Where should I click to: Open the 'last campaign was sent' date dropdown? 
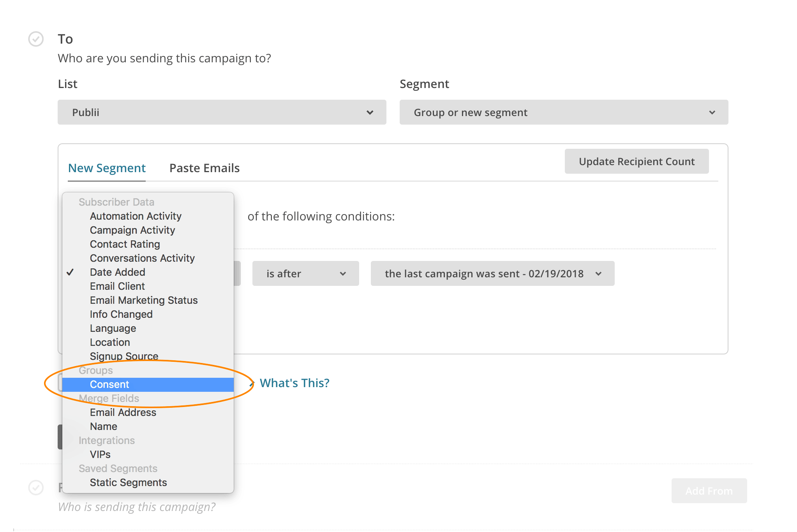492,273
